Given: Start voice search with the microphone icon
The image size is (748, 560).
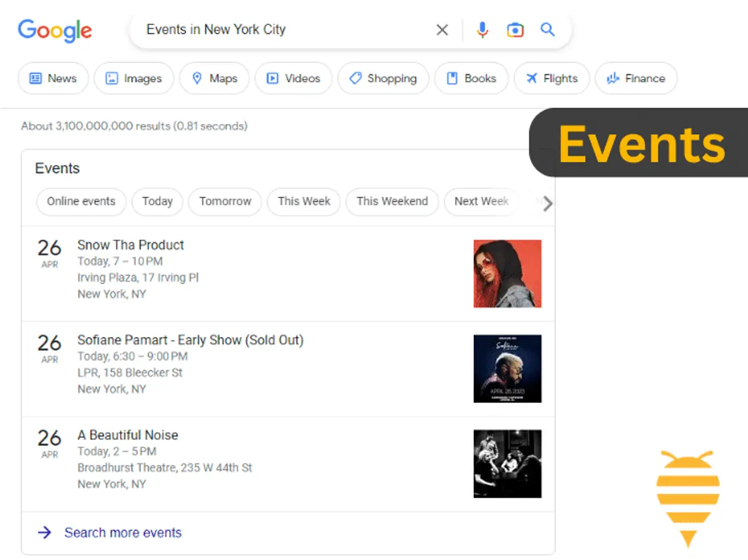Looking at the screenshot, I should tap(482, 30).
